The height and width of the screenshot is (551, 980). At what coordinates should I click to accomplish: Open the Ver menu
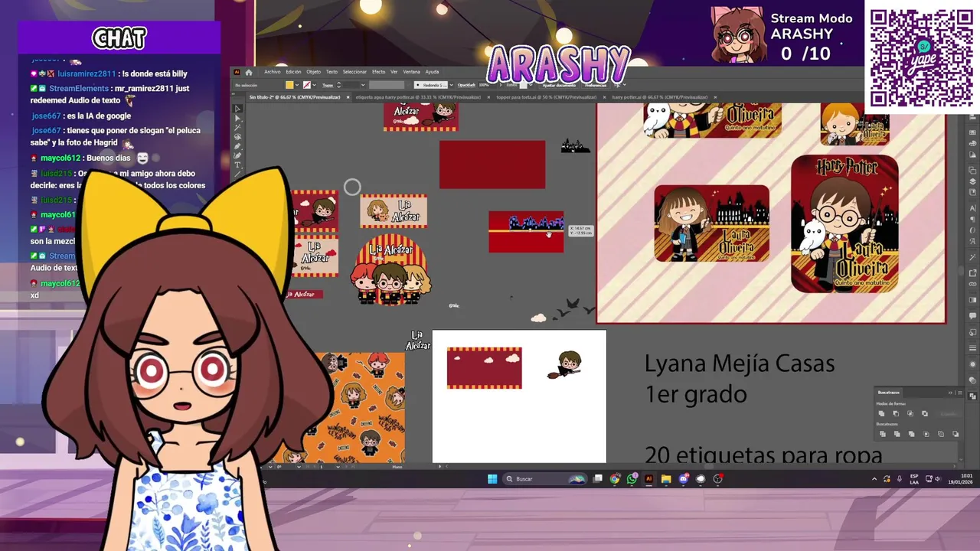click(x=394, y=72)
